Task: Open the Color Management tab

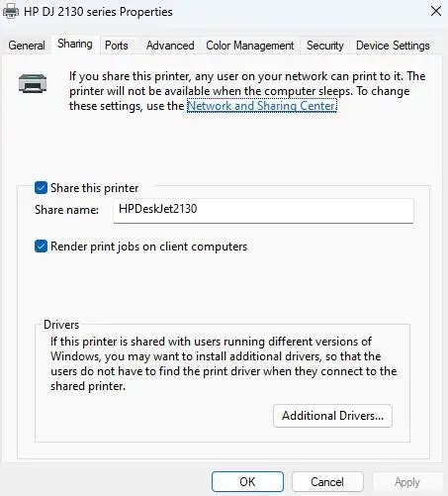Action: (250, 46)
